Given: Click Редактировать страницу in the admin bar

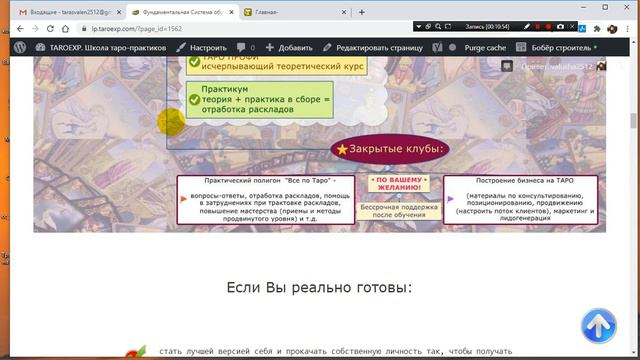Looking at the screenshot, I should click(x=373, y=48).
